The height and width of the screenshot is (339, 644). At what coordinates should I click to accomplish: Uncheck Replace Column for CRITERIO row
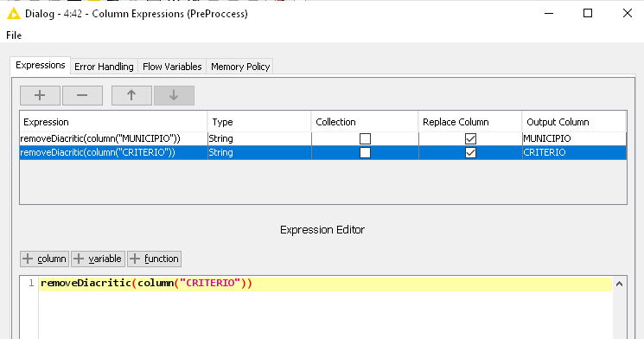(x=470, y=153)
